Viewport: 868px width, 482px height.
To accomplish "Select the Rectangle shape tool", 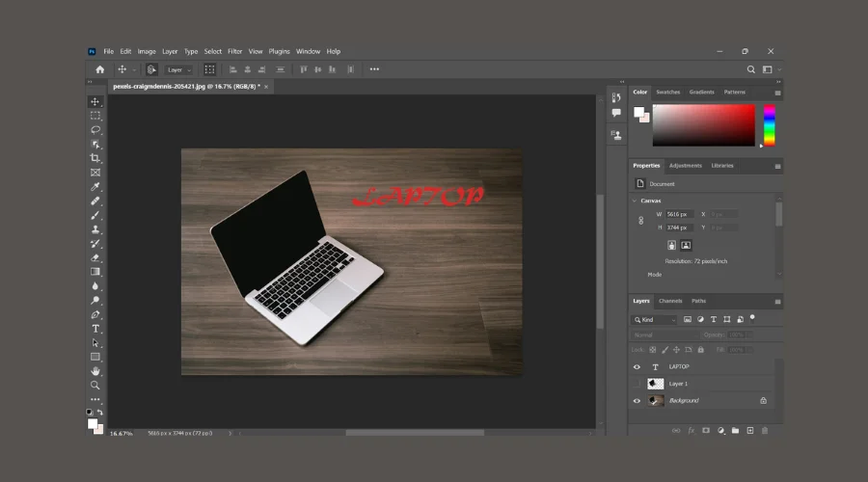I will (x=95, y=357).
